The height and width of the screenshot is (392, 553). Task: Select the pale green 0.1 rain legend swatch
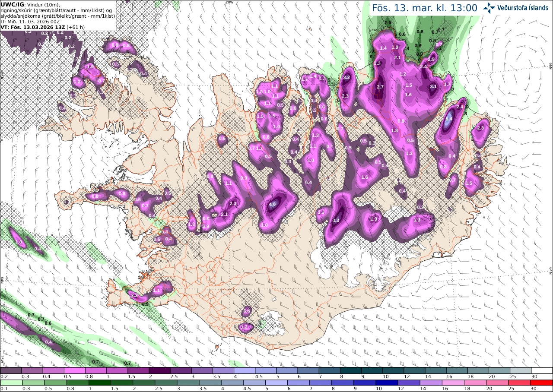tap(11, 383)
